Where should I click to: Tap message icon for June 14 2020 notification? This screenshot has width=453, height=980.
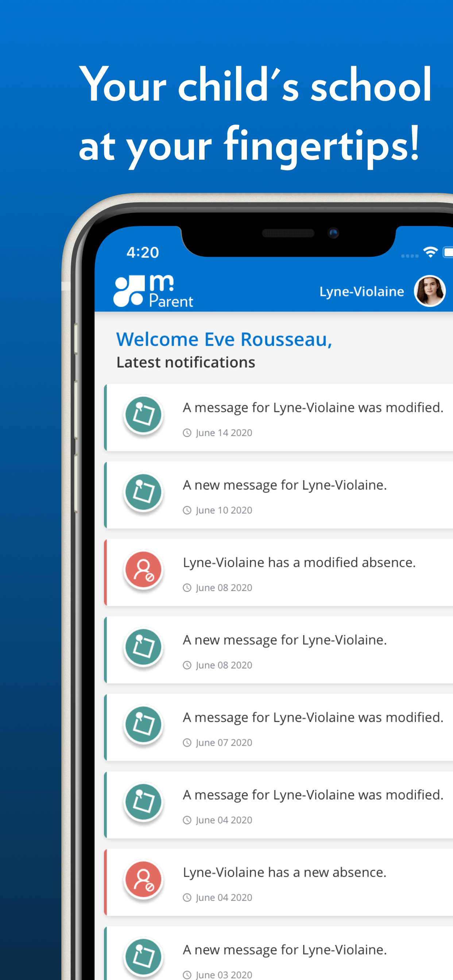pyautogui.click(x=143, y=415)
